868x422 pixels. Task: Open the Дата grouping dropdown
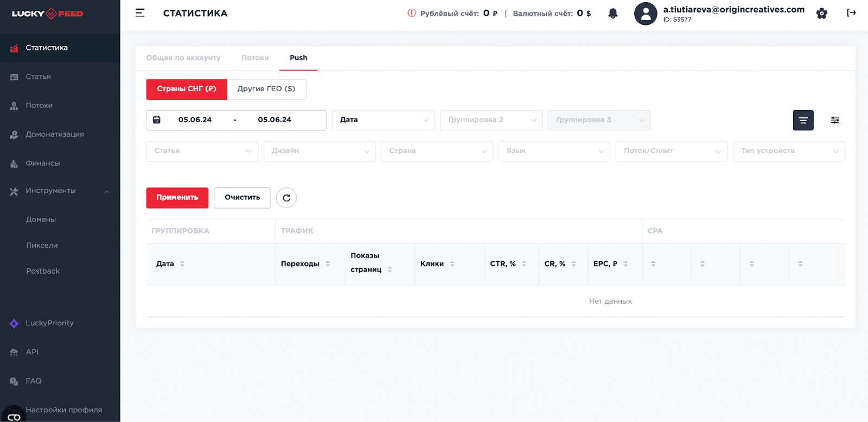(x=384, y=120)
